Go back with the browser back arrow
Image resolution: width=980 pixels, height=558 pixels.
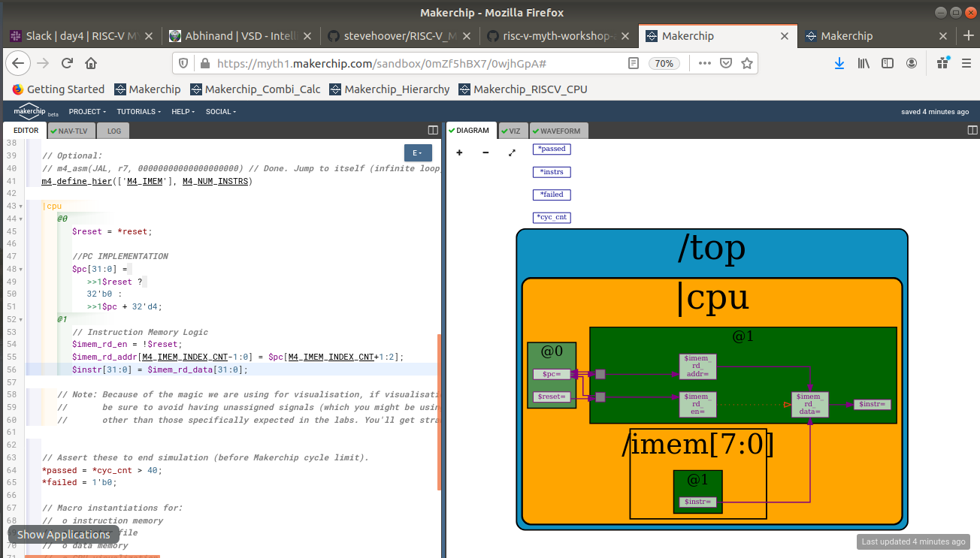pos(18,63)
